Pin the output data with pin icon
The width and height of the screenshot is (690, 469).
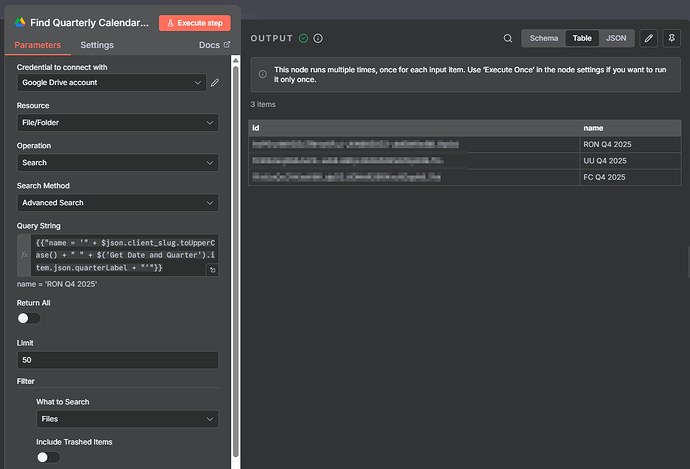[x=673, y=38]
